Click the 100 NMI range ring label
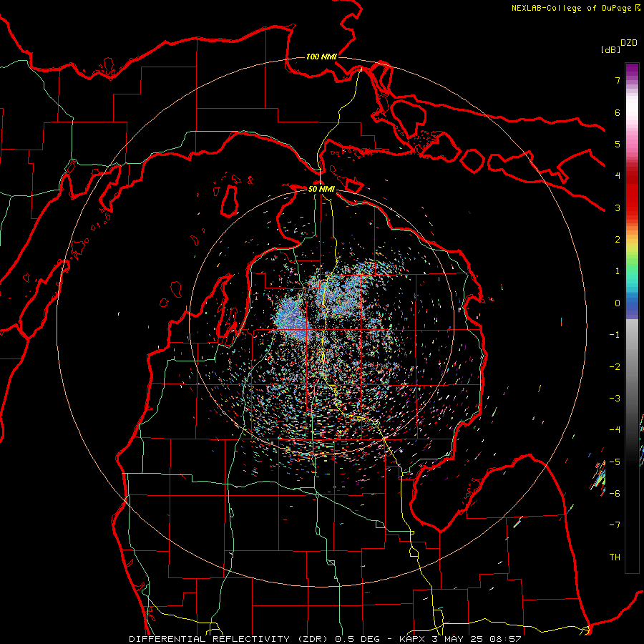This screenshot has width=644, height=644. click(321, 57)
